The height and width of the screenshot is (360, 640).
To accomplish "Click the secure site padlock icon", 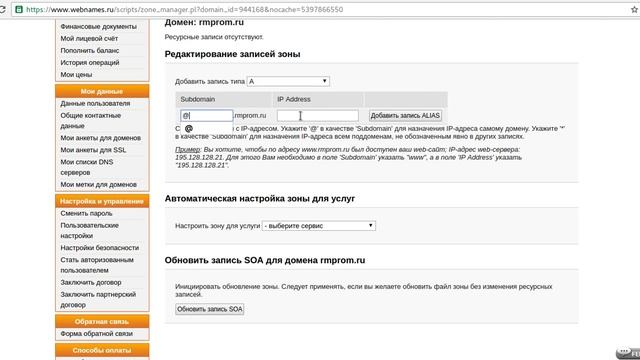I will [19, 9].
